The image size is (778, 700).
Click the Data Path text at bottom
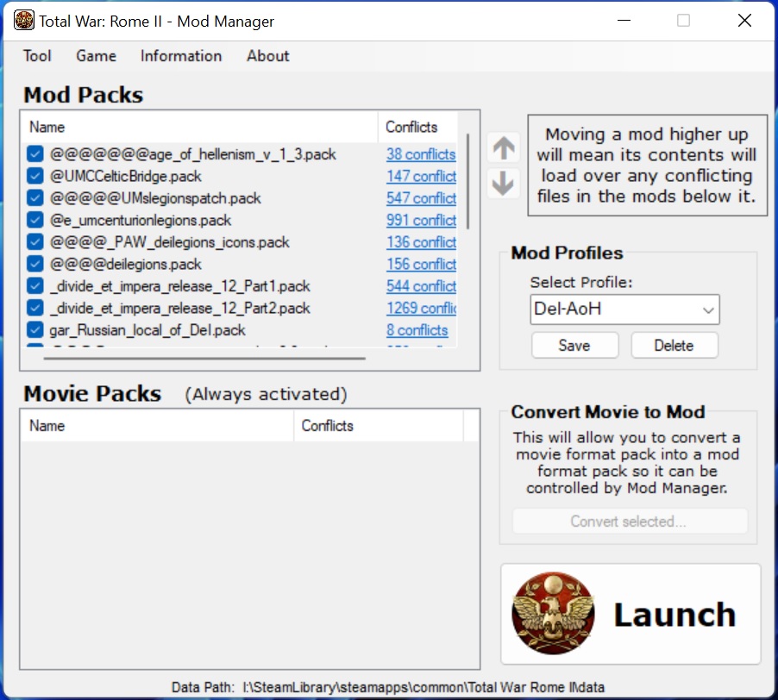[x=388, y=687]
